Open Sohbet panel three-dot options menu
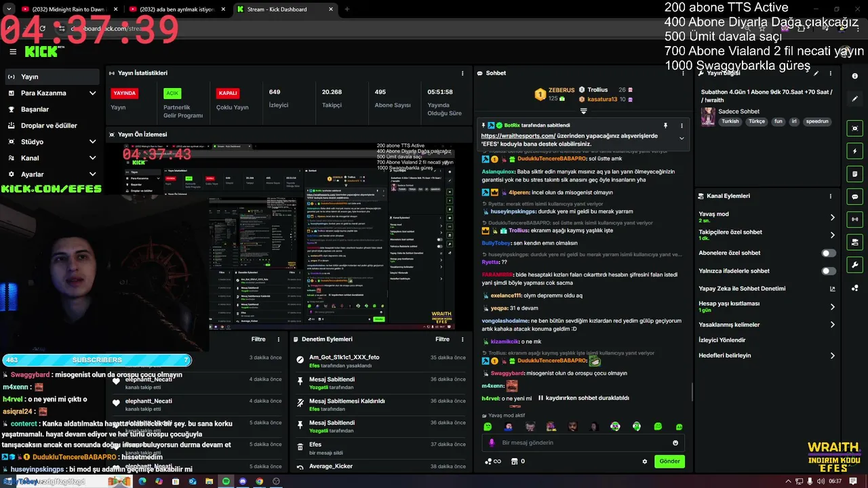 (x=682, y=73)
